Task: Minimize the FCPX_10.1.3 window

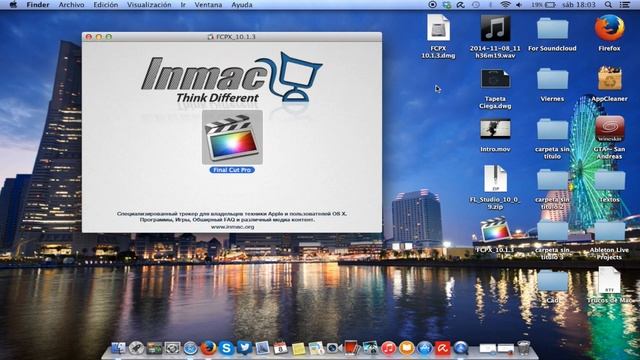Action: coord(99,37)
